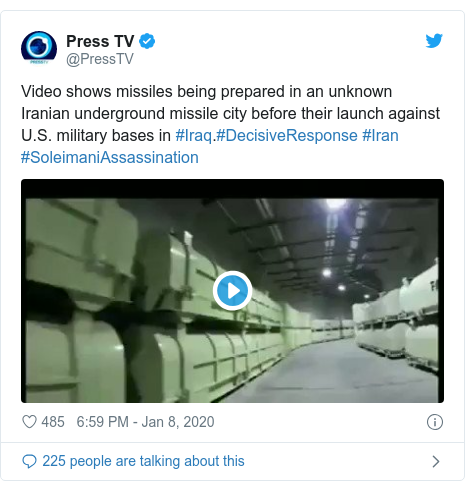Open the Twitter bird logo link
This screenshot has height=490, width=465.
pyautogui.click(x=434, y=41)
